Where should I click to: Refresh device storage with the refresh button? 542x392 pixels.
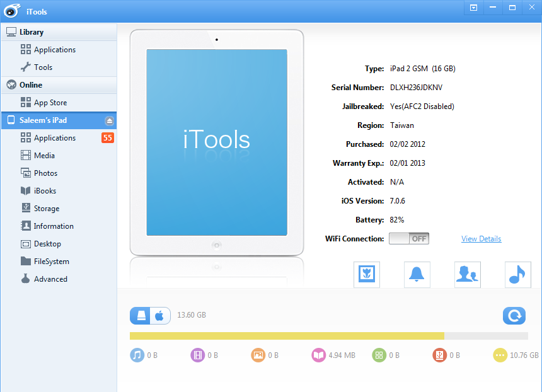(514, 316)
